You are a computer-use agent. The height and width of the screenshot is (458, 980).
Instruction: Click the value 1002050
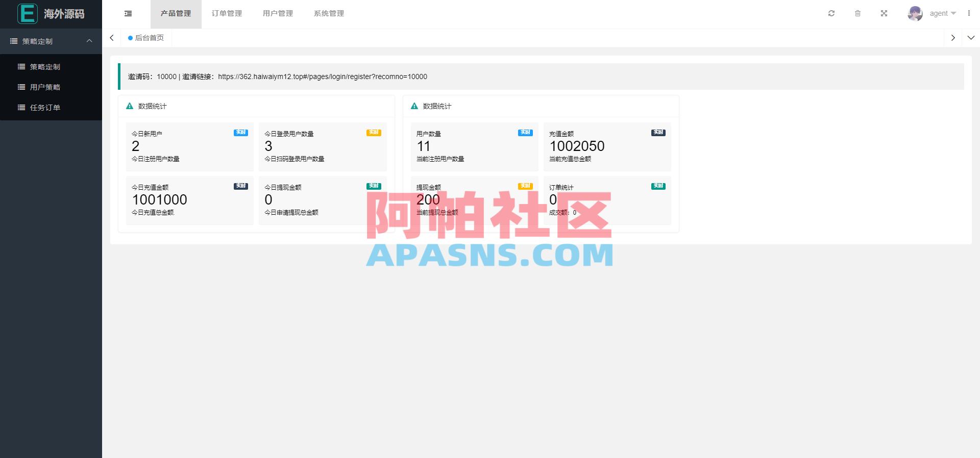577,146
